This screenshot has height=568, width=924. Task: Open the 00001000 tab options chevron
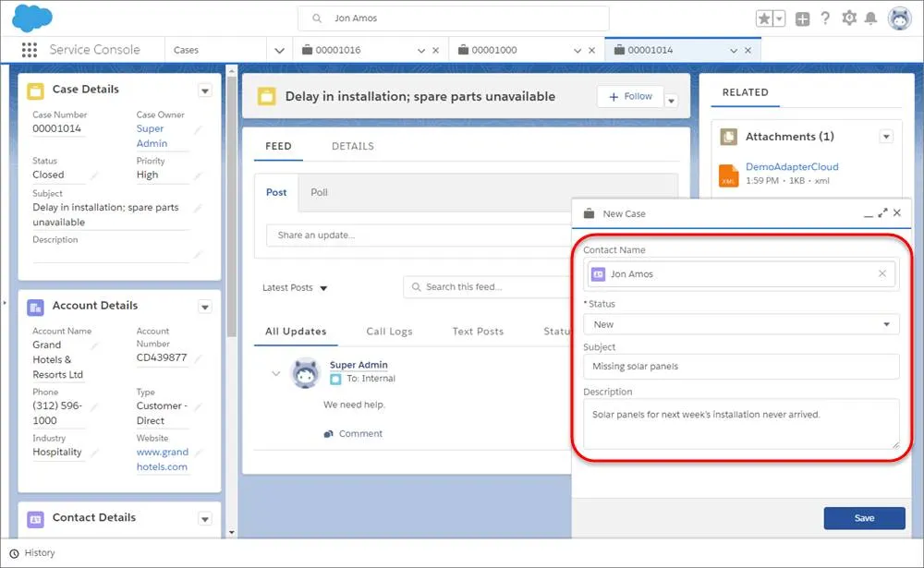577,51
